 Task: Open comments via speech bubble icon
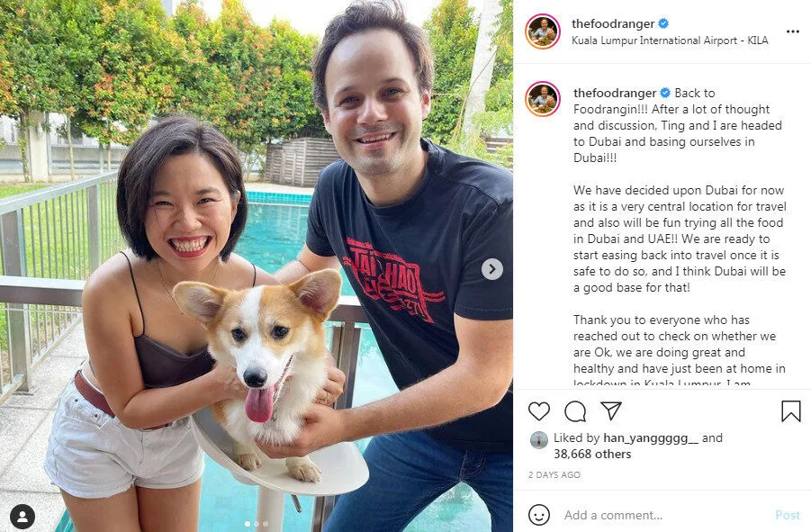[575, 411]
